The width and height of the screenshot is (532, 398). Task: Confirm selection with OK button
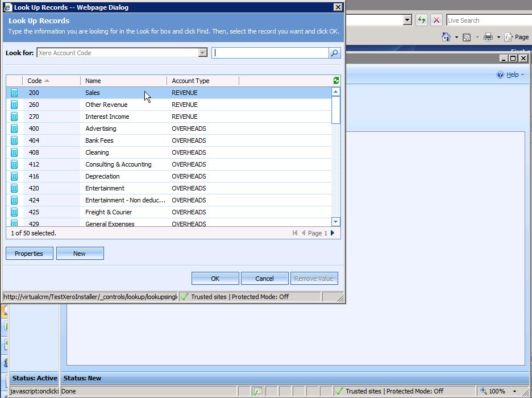(x=215, y=279)
